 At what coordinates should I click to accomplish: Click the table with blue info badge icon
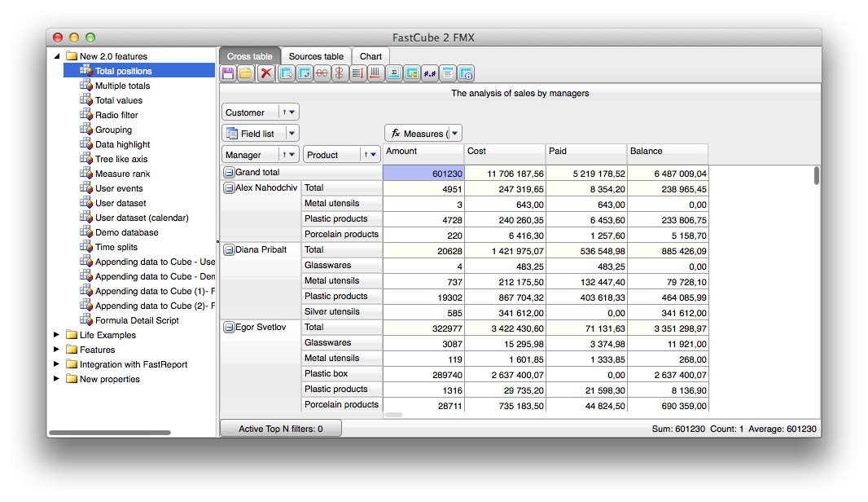[466, 73]
